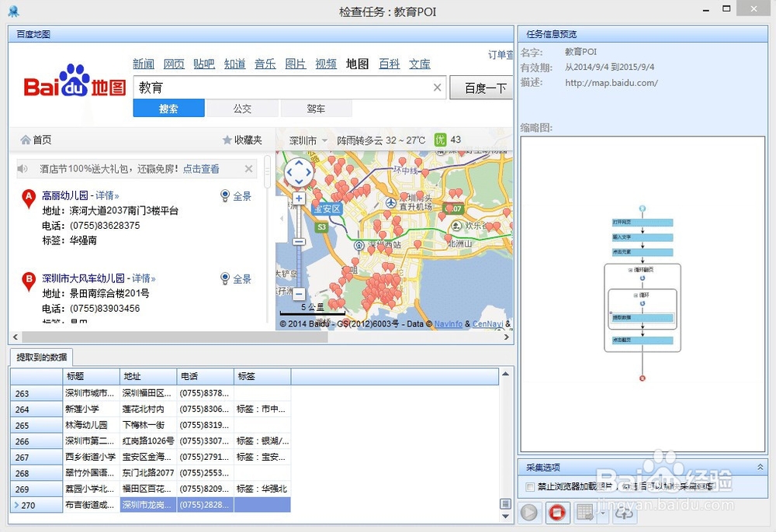
Task: Open the 点击查看 promo link
Action: (201, 169)
